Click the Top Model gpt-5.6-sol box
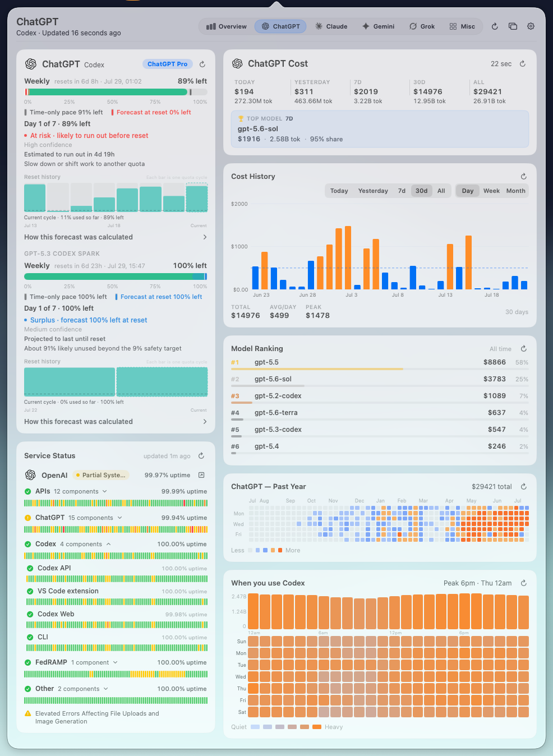This screenshot has width=553, height=756. click(x=380, y=129)
